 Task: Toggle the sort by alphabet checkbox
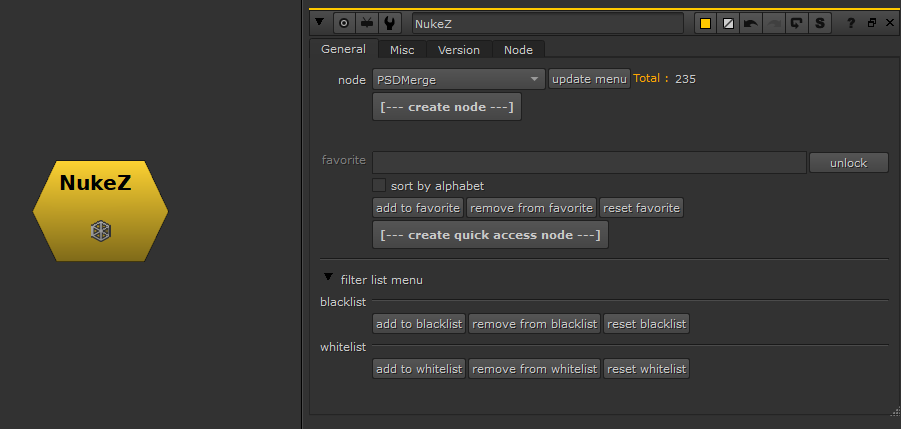tap(379, 185)
